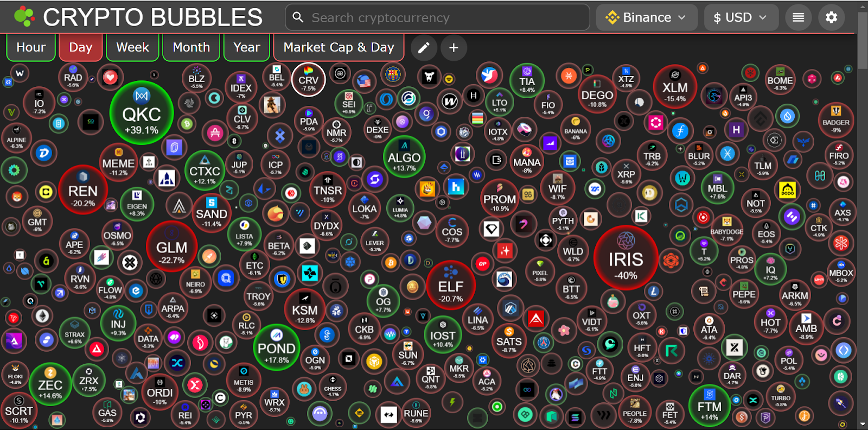Select the CTXC +12.1% bubble

point(205,170)
